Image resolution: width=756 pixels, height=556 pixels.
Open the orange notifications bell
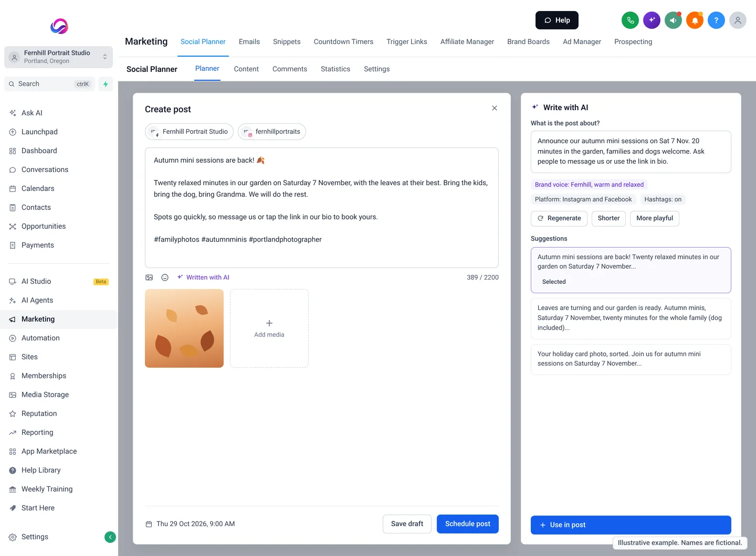(x=695, y=20)
